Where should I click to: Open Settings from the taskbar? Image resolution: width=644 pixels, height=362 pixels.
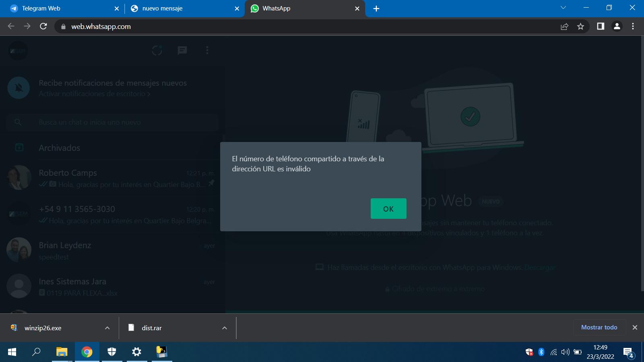tap(137, 352)
